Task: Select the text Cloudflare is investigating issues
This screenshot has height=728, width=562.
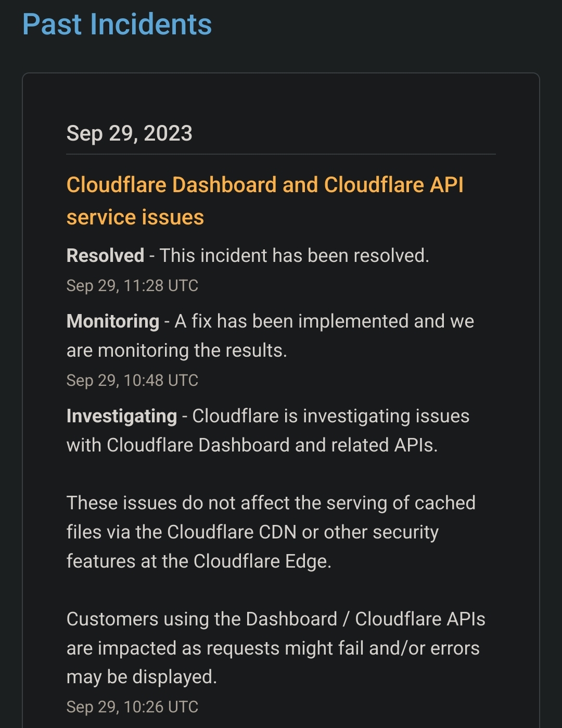Action: (331, 416)
